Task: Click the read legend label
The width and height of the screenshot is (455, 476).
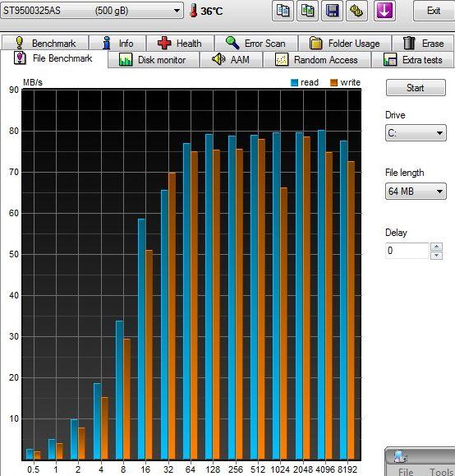Action: 310,82
